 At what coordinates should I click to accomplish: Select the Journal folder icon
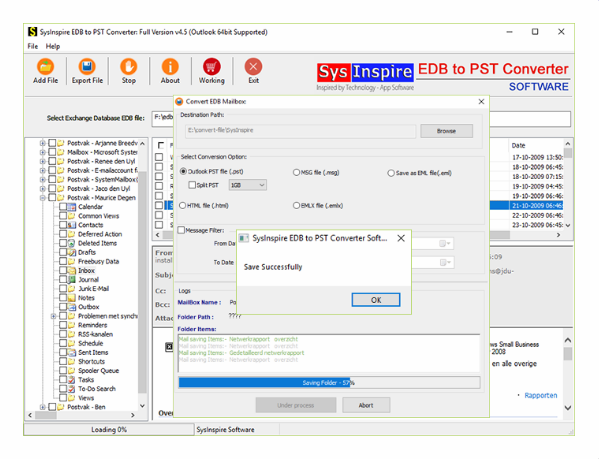click(71, 280)
